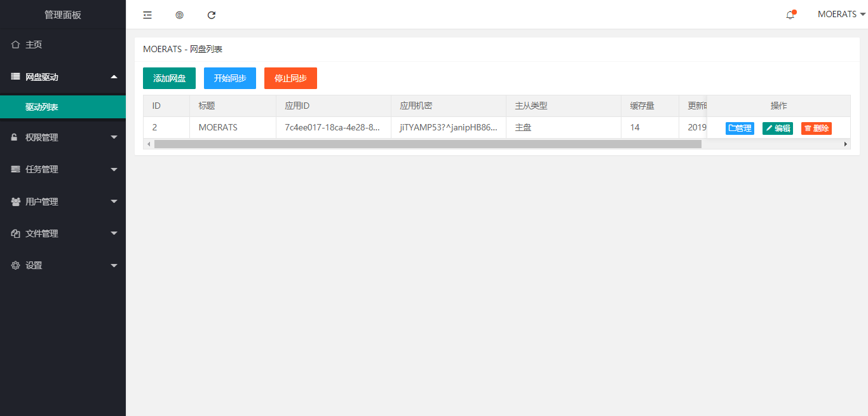Image resolution: width=868 pixels, height=416 pixels.
Task: Click the drive icon beside 网盘驱动
Action: pos(16,76)
